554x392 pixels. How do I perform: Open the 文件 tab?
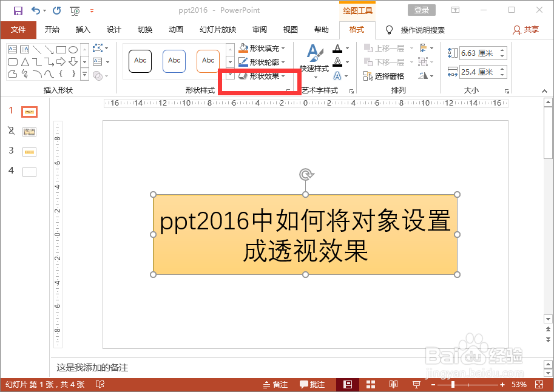coord(18,30)
